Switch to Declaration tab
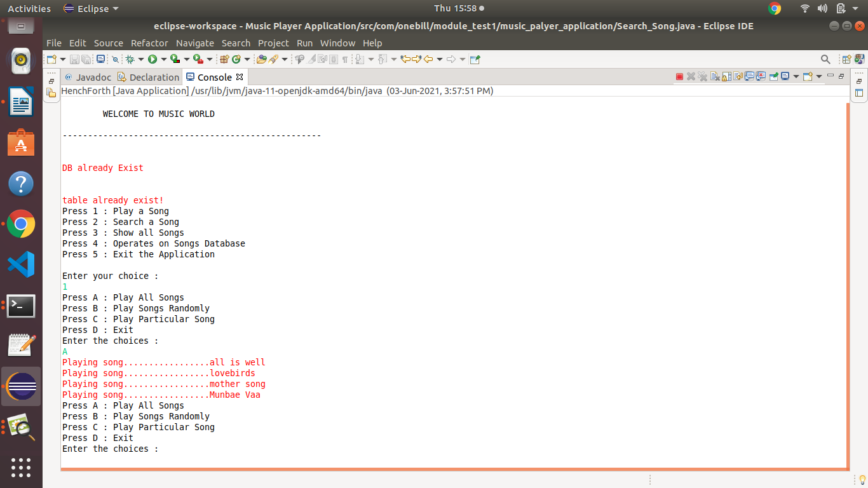This screenshot has width=868, height=488. 149,78
